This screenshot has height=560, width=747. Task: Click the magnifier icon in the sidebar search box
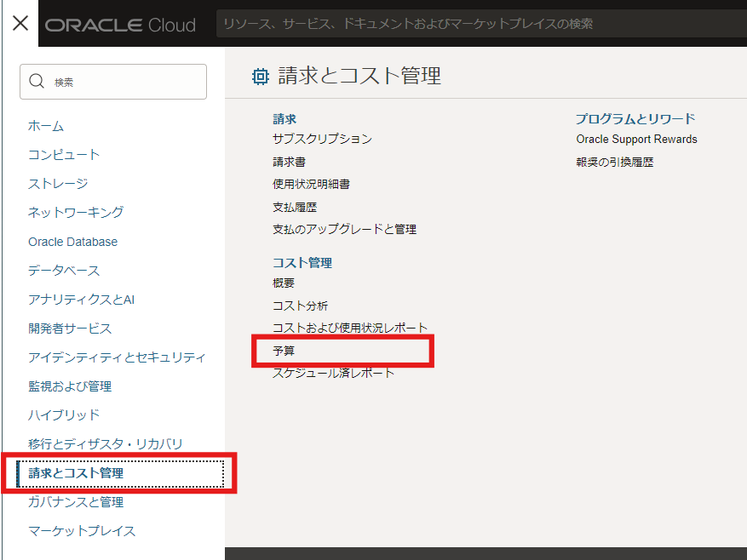(x=37, y=81)
